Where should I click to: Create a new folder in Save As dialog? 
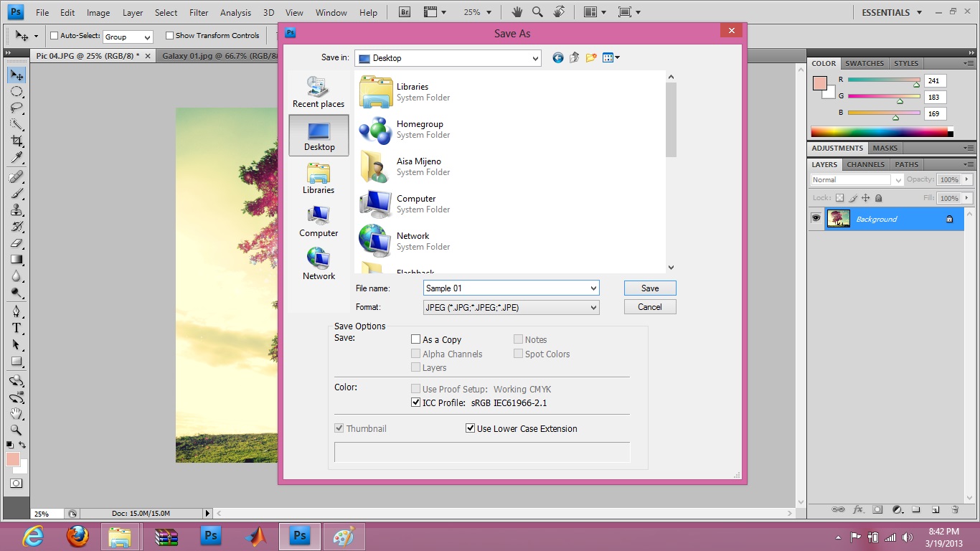point(591,58)
